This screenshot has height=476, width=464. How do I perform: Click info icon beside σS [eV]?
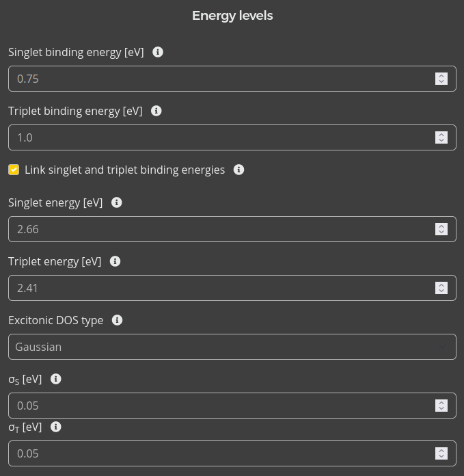tap(56, 379)
